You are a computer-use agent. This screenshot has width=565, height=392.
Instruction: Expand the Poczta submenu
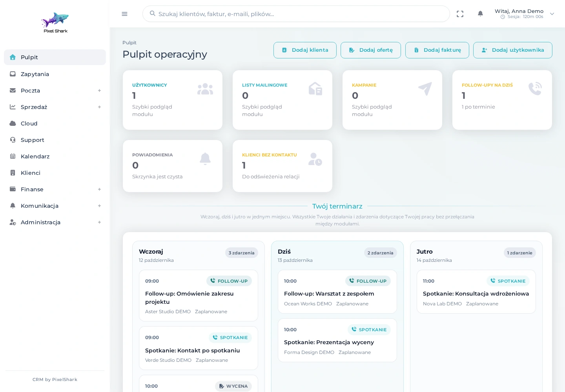99,91
